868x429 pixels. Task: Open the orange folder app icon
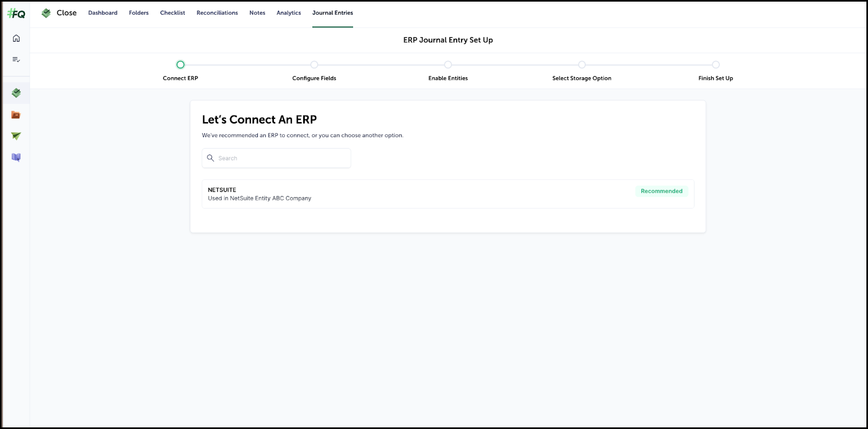coord(16,115)
